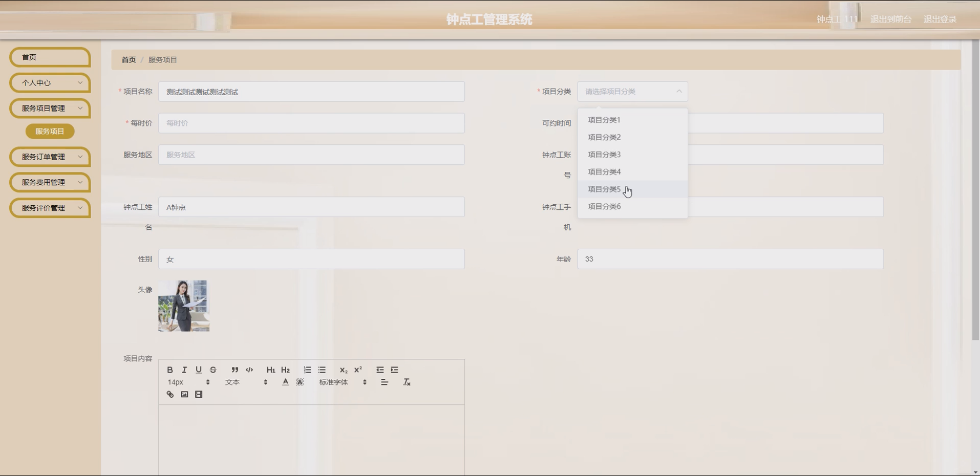Screen dimensions: 980x476
Task: Click the 退出登录 link
Action: [940, 19]
